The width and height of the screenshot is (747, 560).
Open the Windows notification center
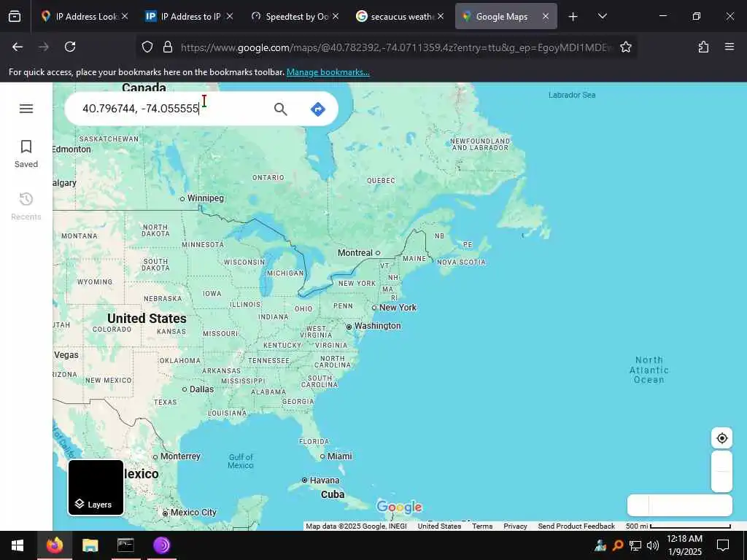pos(723,545)
